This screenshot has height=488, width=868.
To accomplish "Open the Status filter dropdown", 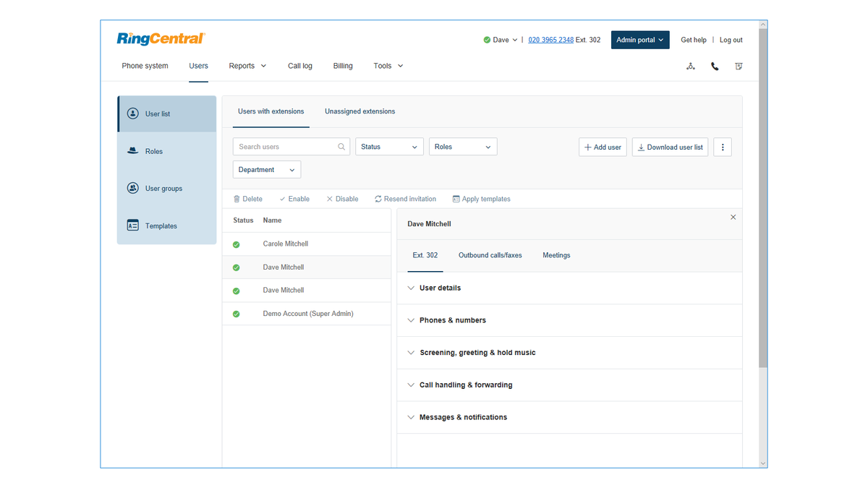I will 389,146.
